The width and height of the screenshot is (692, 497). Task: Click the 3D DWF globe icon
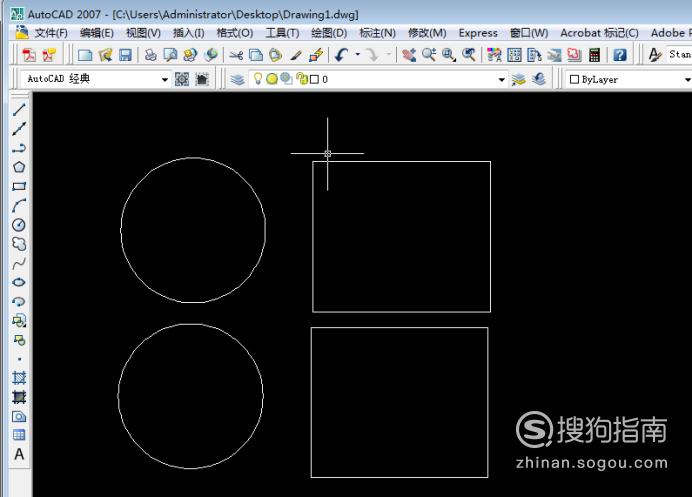click(x=211, y=55)
